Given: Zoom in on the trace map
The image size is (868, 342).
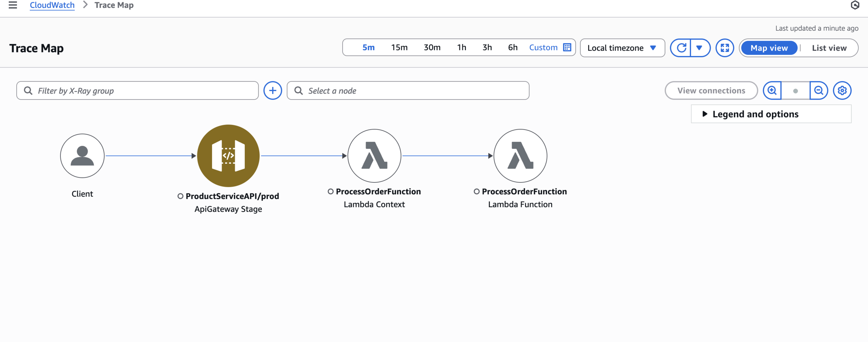Looking at the screenshot, I should 772,91.
